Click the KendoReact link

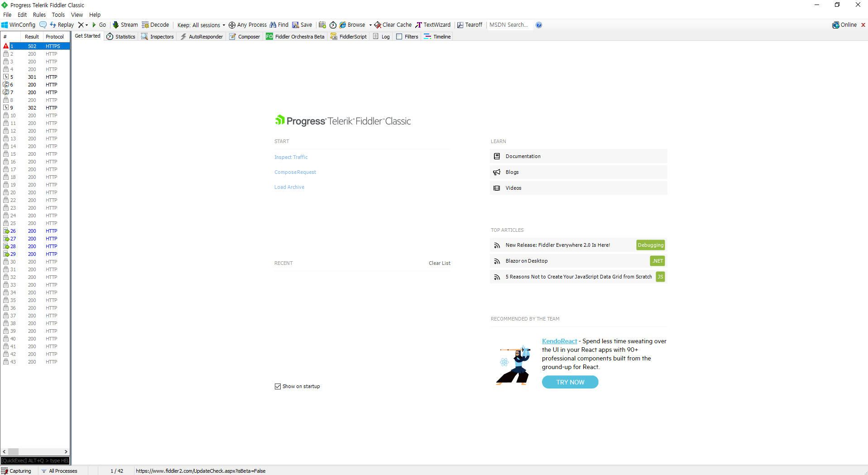click(x=560, y=341)
